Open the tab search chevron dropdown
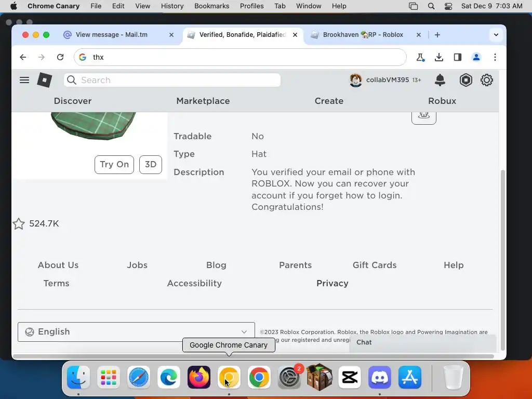This screenshot has height=399, width=532. [x=496, y=35]
